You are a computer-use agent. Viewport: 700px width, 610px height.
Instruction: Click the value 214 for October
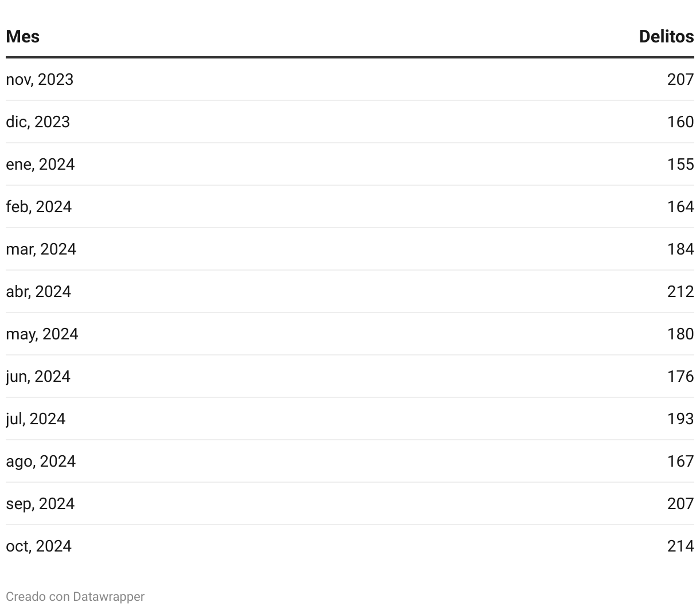point(680,546)
